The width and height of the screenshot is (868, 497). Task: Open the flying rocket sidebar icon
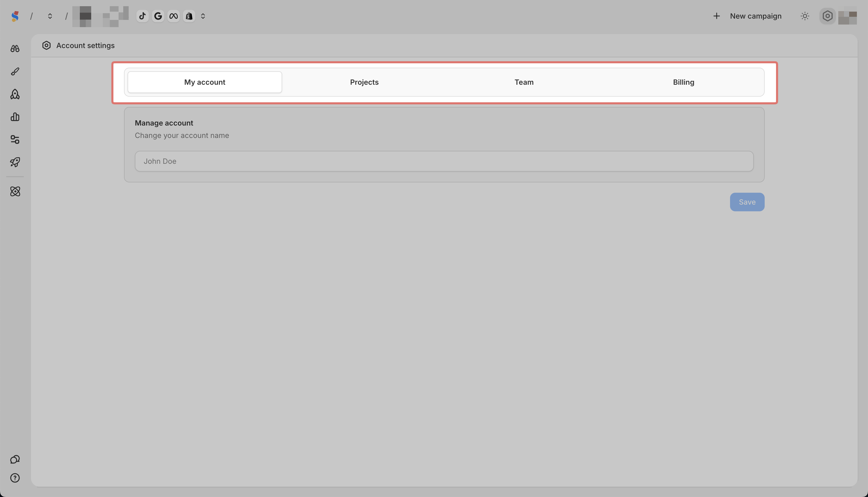click(x=15, y=162)
